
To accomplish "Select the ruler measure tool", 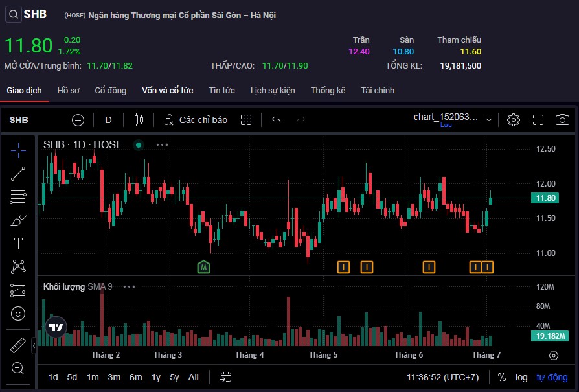I will (18, 345).
